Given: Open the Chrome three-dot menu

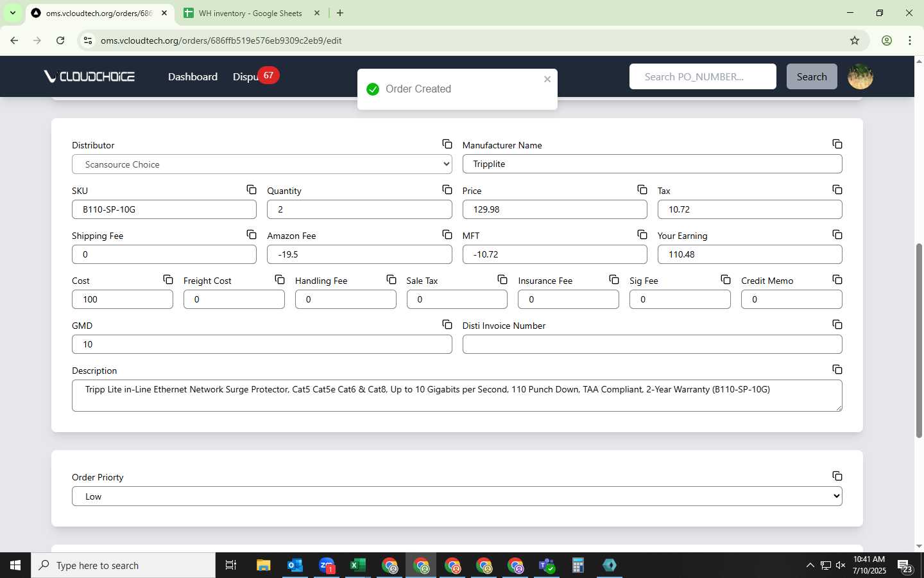Looking at the screenshot, I should 910,40.
